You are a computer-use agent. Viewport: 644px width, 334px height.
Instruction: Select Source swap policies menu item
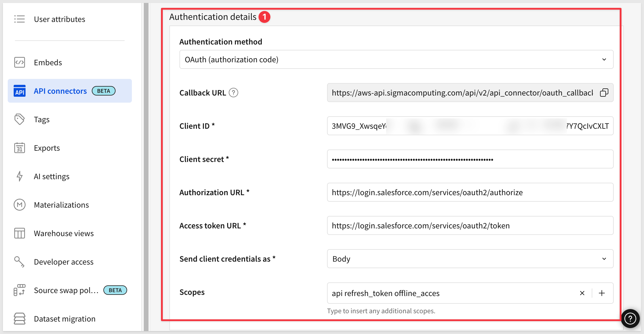(66, 290)
